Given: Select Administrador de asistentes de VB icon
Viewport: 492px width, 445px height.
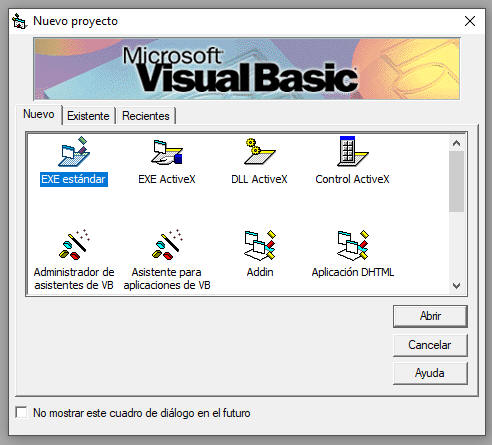Looking at the screenshot, I should click(x=74, y=244).
